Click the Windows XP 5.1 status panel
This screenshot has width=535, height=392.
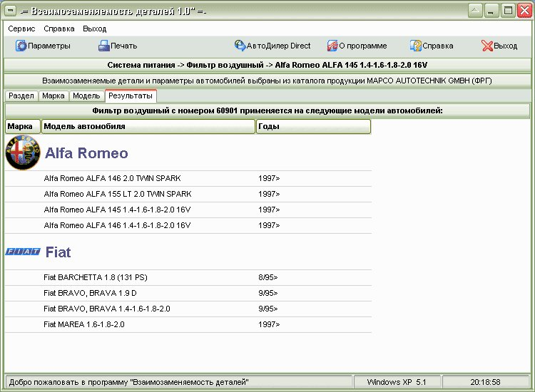pos(397,382)
